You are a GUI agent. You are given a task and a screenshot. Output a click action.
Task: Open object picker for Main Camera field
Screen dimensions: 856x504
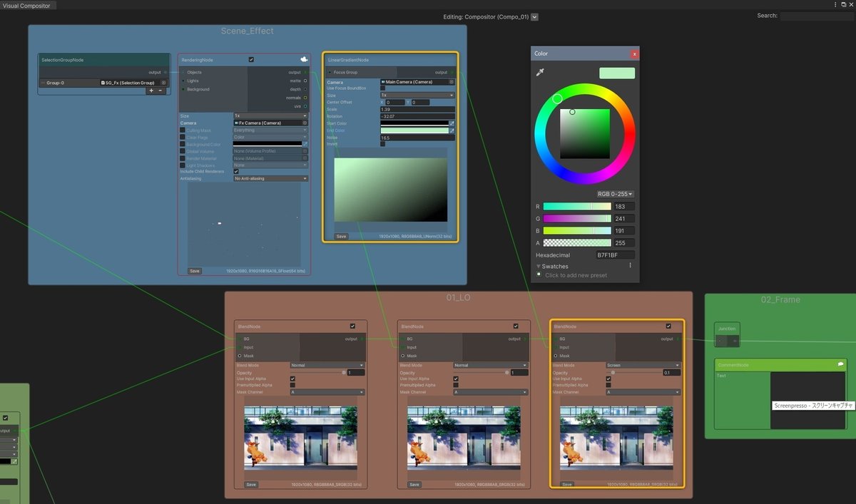tap(452, 82)
